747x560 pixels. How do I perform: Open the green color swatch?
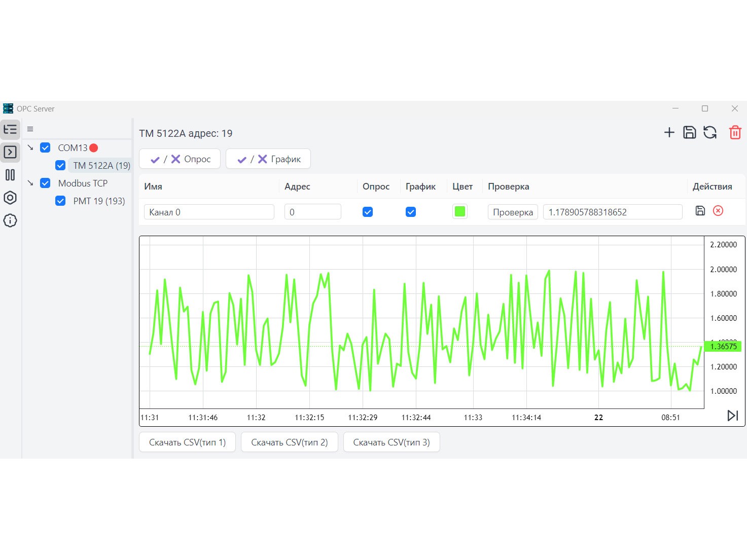click(460, 212)
